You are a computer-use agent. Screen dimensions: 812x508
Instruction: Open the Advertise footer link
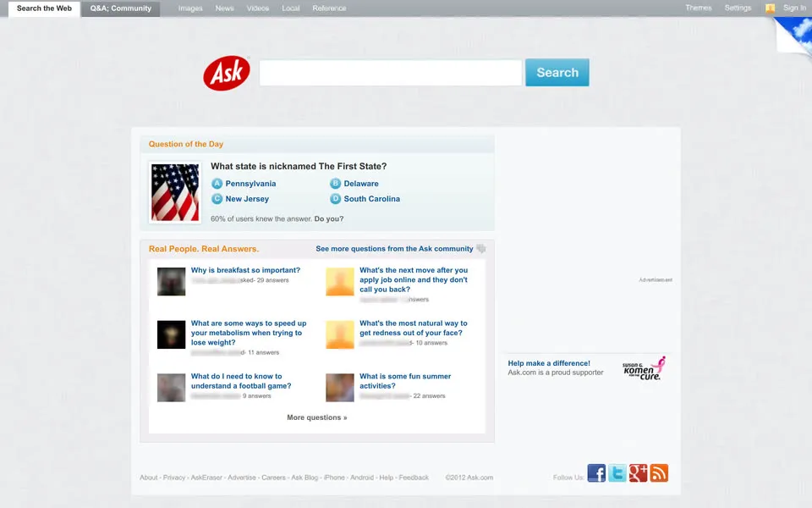click(242, 478)
